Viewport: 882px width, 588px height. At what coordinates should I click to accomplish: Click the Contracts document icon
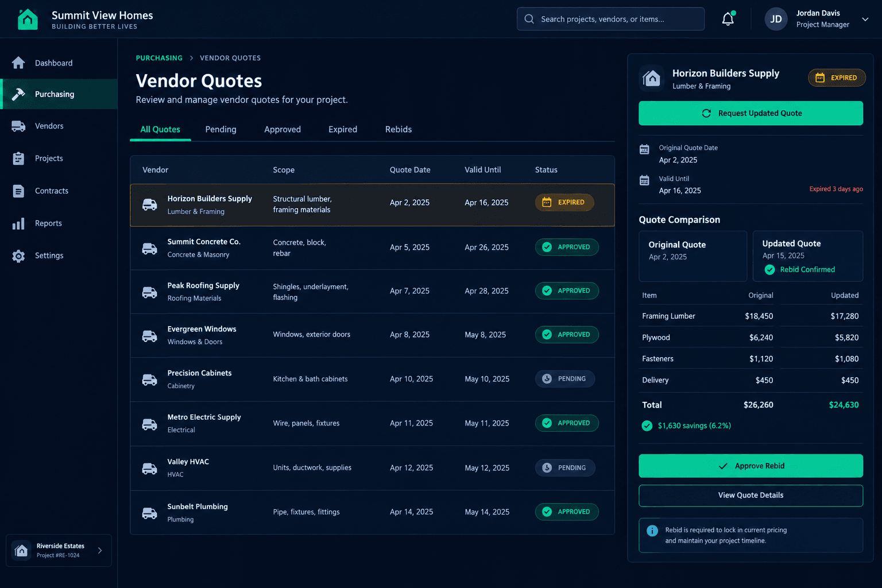18,191
